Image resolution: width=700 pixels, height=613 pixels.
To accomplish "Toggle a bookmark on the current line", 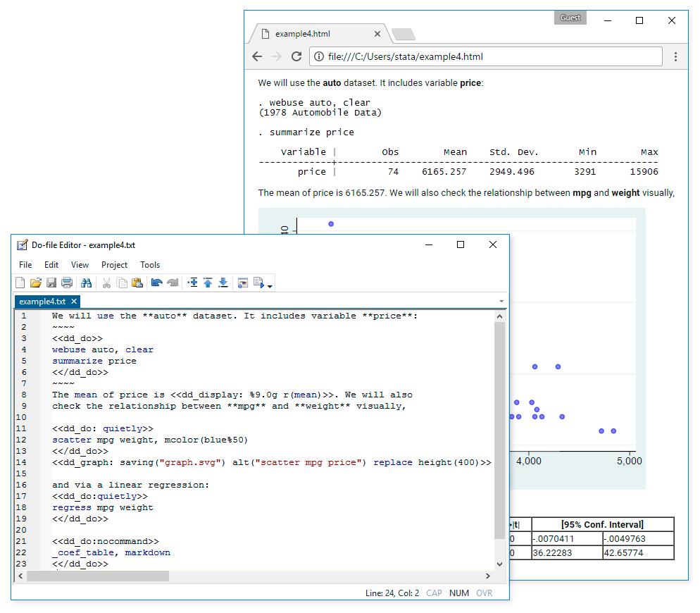I will (192, 283).
